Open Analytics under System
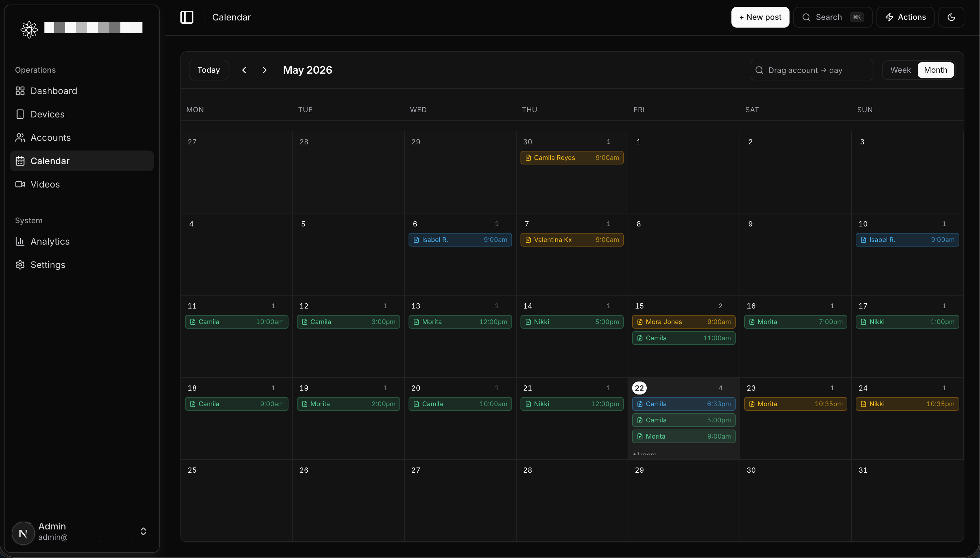Screen dimensions: 980x558 (x=82, y=241)
